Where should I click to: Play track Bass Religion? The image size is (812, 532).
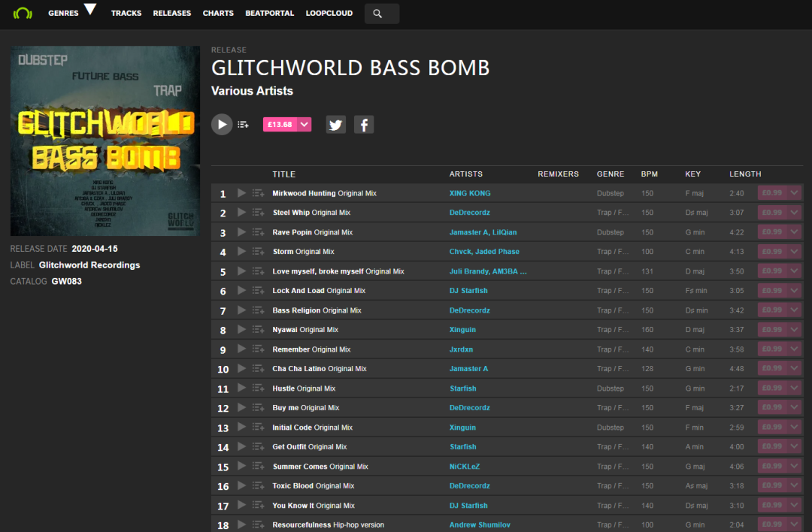pyautogui.click(x=241, y=310)
